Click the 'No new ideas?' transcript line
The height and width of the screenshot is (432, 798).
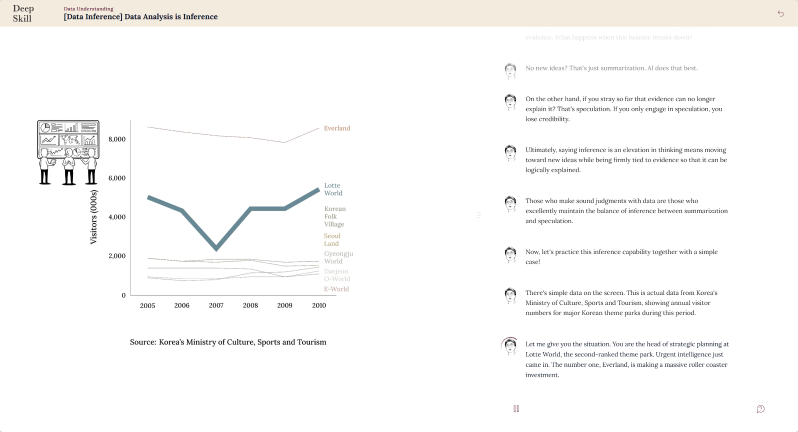[611, 68]
